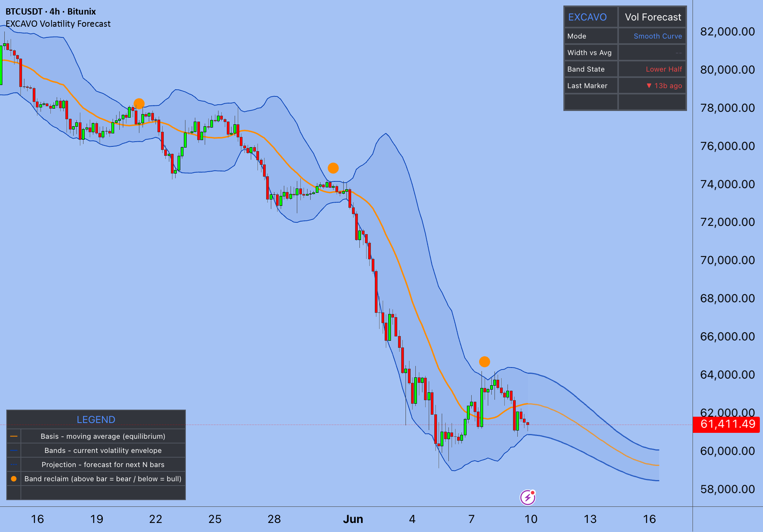Click the Last Marker row label
Image resolution: width=763 pixels, height=532 pixels.
click(587, 86)
